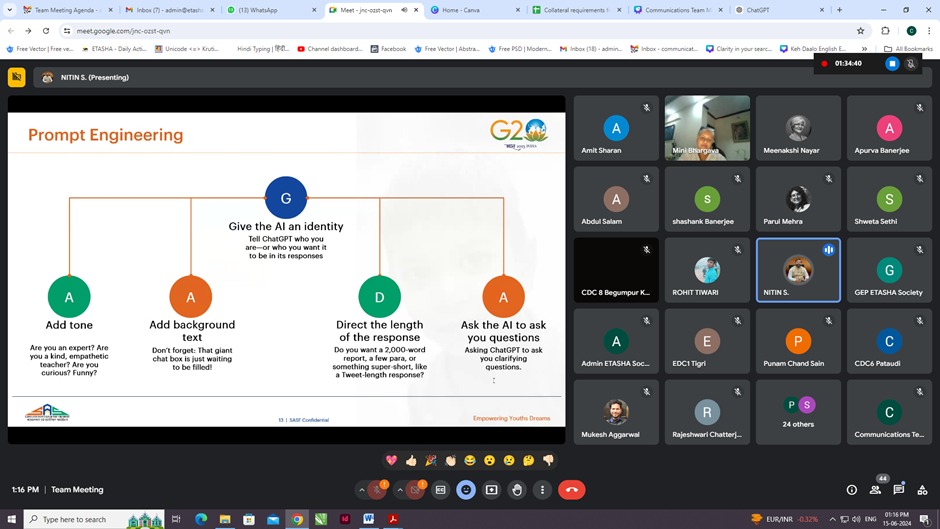Screen dimensions: 940x529
Task: Switch to the Home - Canva tab
Action: click(x=475, y=10)
